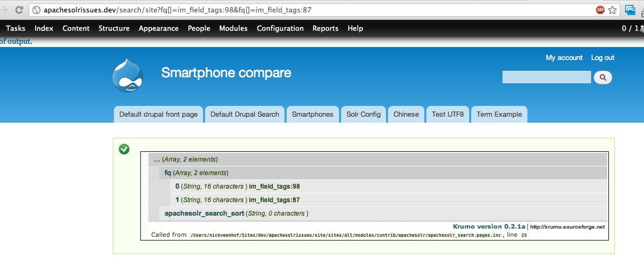This screenshot has height=267, width=644.
Task: Click the 0 / 1 user counter
Action: pos(632,29)
